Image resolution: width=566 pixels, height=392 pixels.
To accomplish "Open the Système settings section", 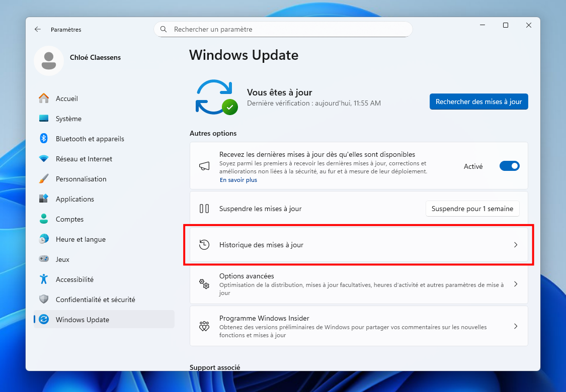I will coord(68,119).
